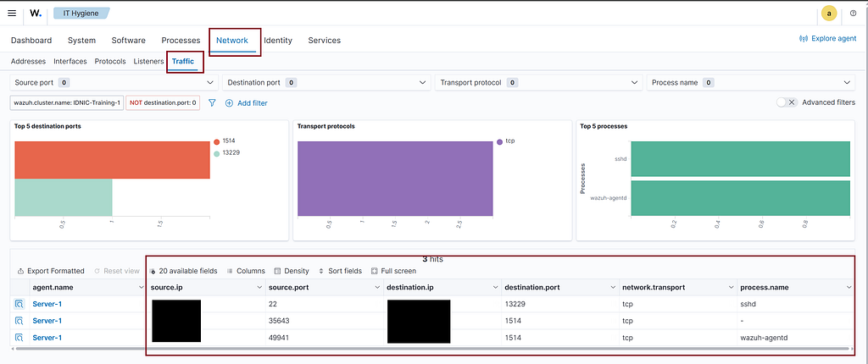
Task: Open the Protocols sub-tab
Action: coord(110,62)
